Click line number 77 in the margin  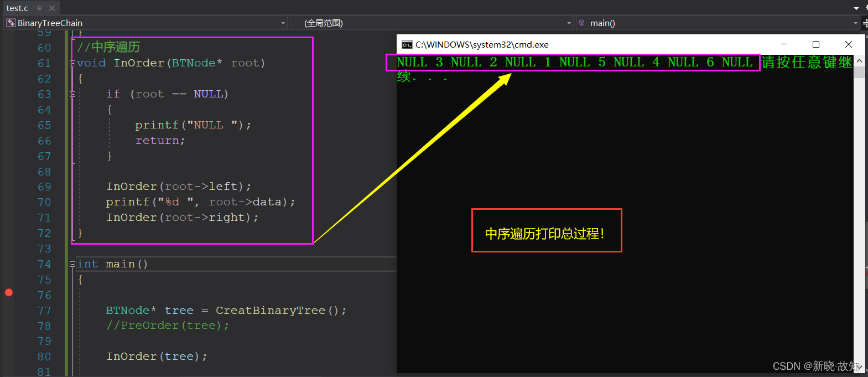click(x=44, y=311)
